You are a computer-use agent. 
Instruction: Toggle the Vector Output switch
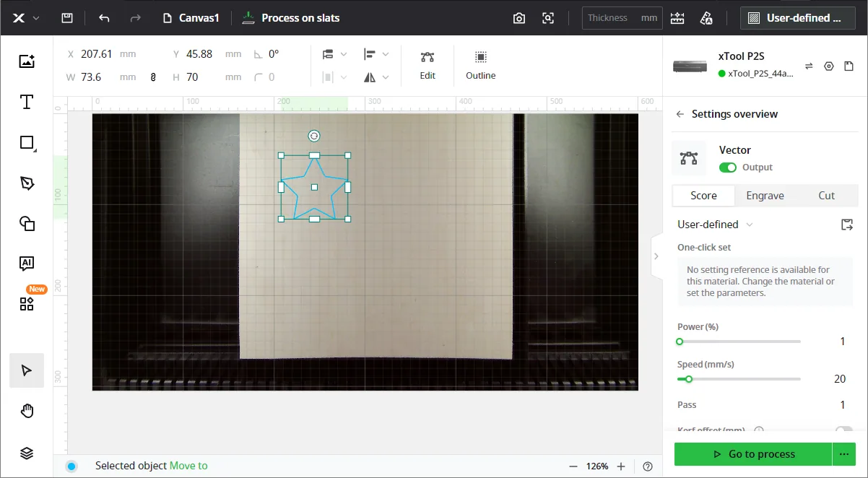point(728,168)
